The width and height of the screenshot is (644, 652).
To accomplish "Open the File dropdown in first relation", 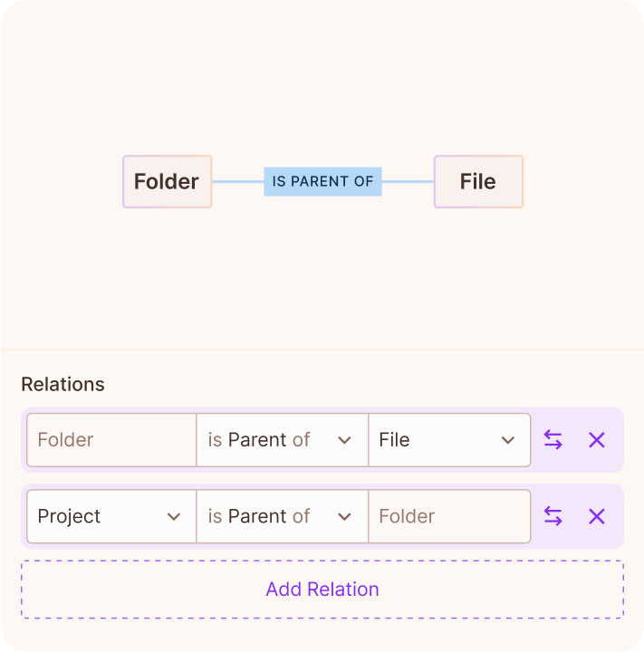I will click(448, 440).
